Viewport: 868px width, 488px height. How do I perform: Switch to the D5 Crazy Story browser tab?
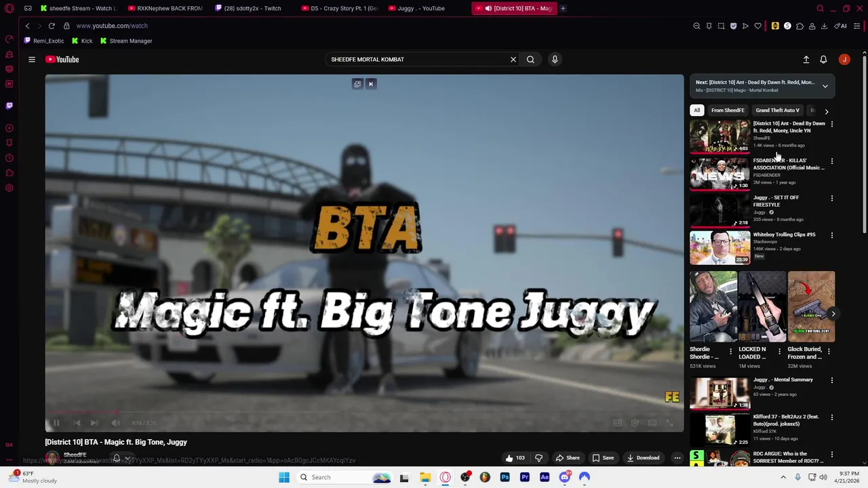click(339, 8)
